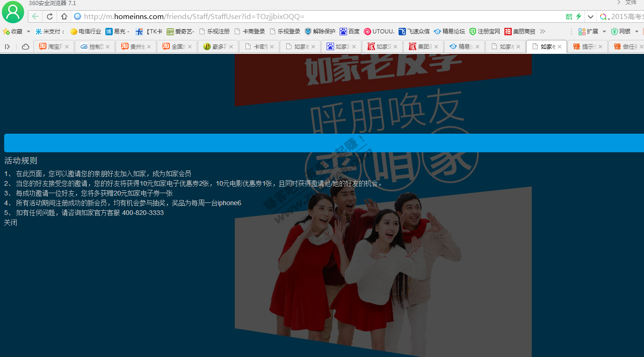The height and width of the screenshot is (357, 644).
Task: Open the address bar history chevron
Action: pyautogui.click(x=590, y=16)
